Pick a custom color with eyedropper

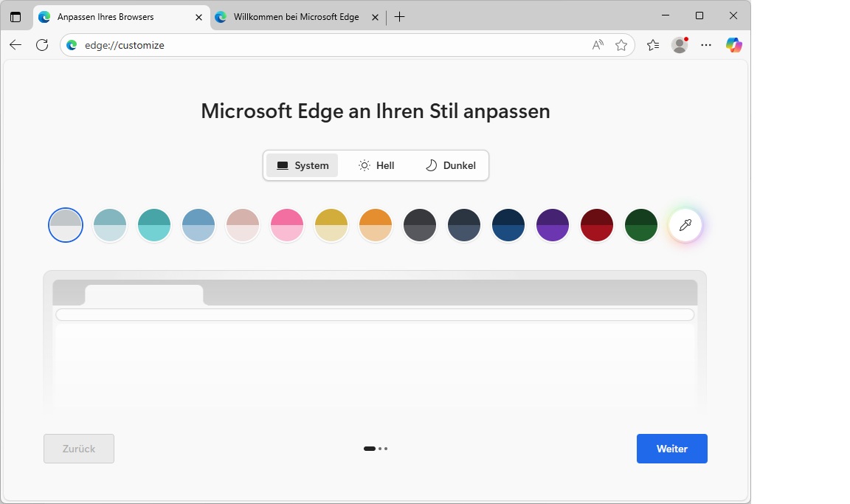[685, 225]
